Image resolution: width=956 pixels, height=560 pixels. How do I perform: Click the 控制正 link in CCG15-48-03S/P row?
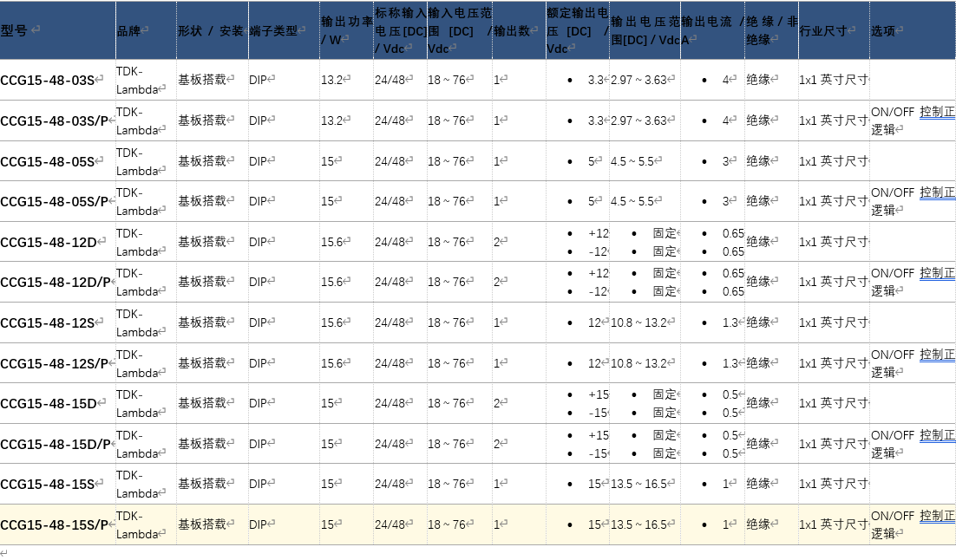937,112
